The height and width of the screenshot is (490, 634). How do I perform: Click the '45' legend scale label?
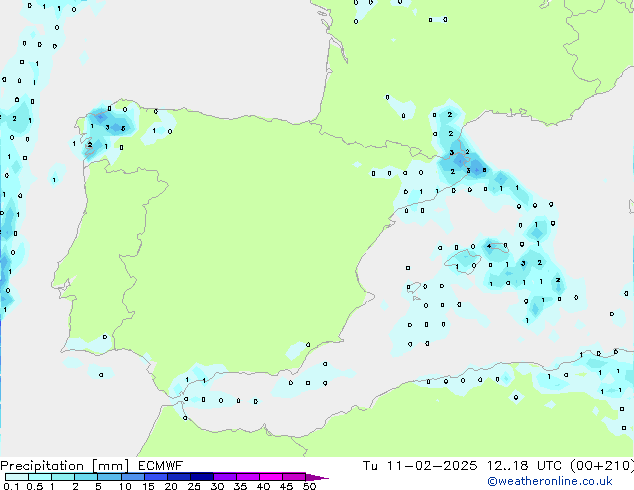pos(286,486)
